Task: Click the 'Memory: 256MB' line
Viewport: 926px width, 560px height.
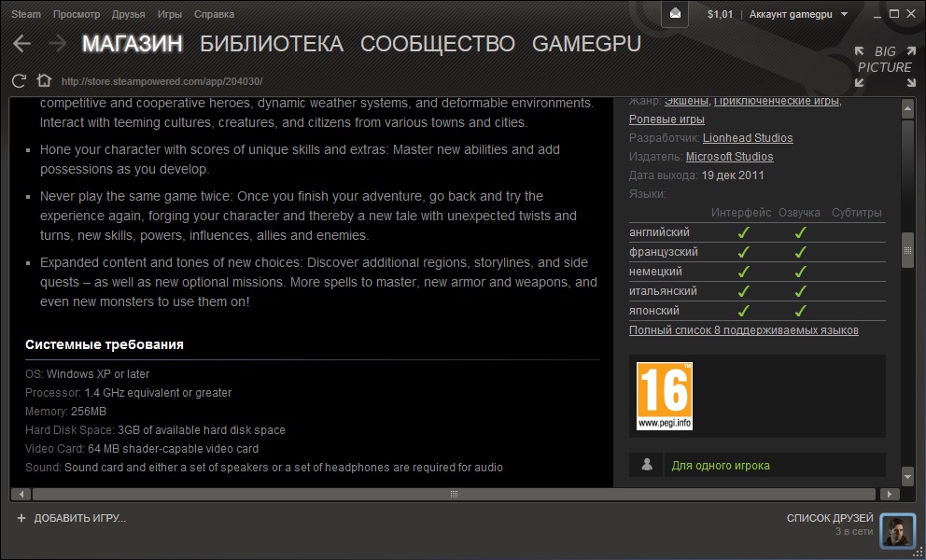Action: pos(65,412)
